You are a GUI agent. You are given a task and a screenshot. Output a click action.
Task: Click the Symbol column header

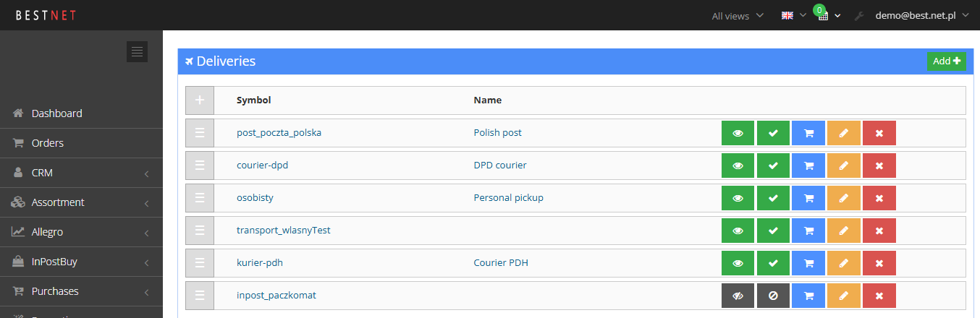pyautogui.click(x=254, y=100)
